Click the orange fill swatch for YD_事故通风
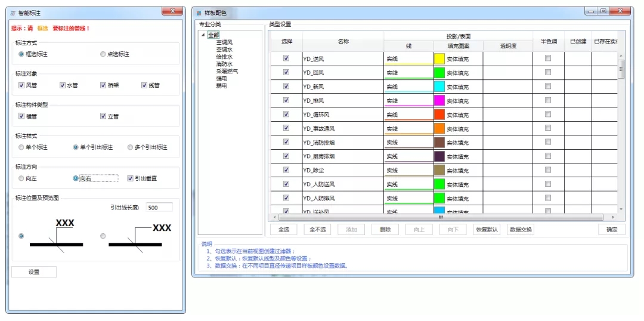 click(x=439, y=129)
